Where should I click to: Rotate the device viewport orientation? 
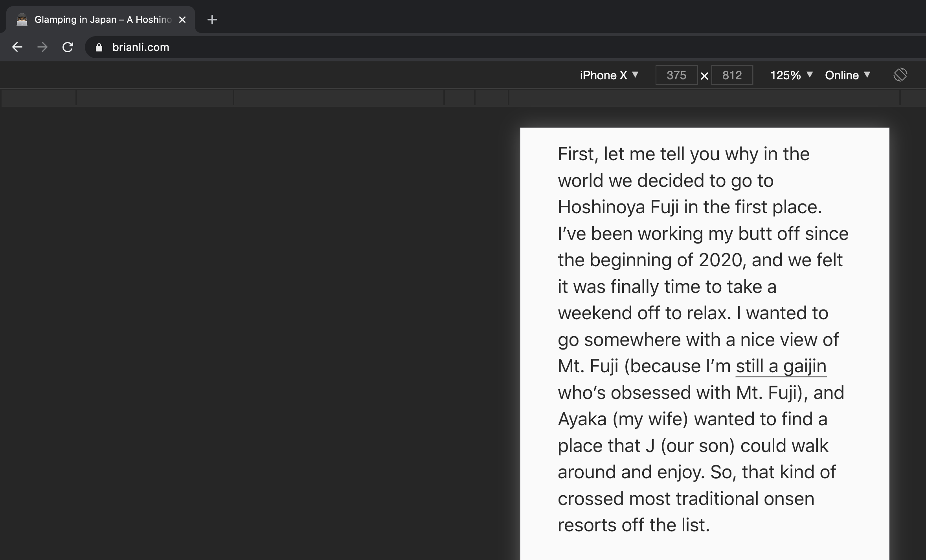pyautogui.click(x=900, y=75)
